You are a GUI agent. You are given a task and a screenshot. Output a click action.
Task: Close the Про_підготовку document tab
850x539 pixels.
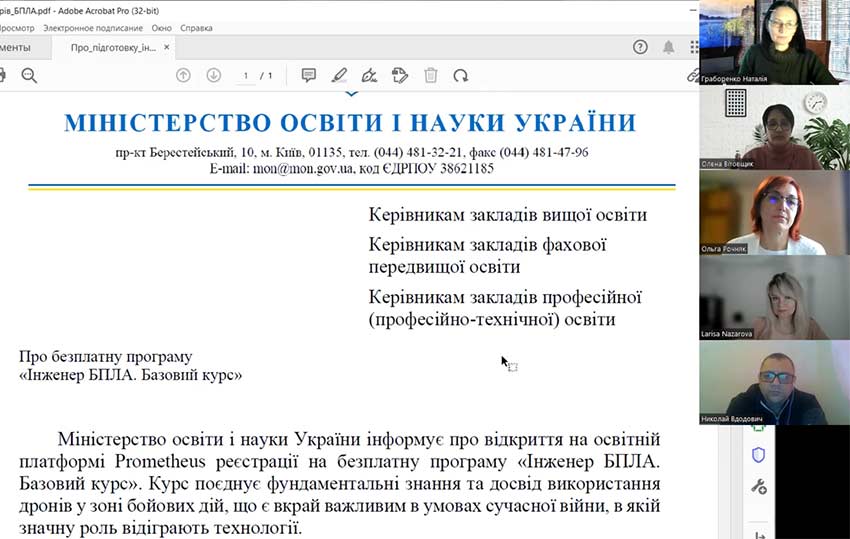[x=169, y=48]
